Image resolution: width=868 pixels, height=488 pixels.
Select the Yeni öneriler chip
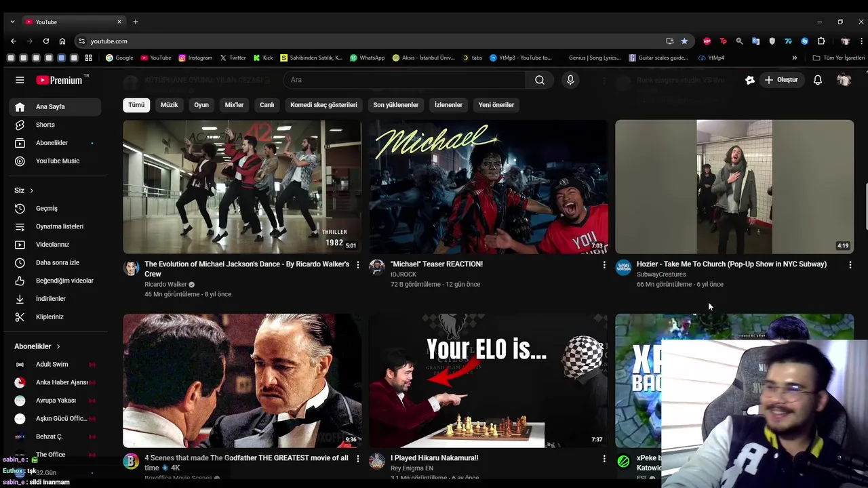[x=496, y=105]
